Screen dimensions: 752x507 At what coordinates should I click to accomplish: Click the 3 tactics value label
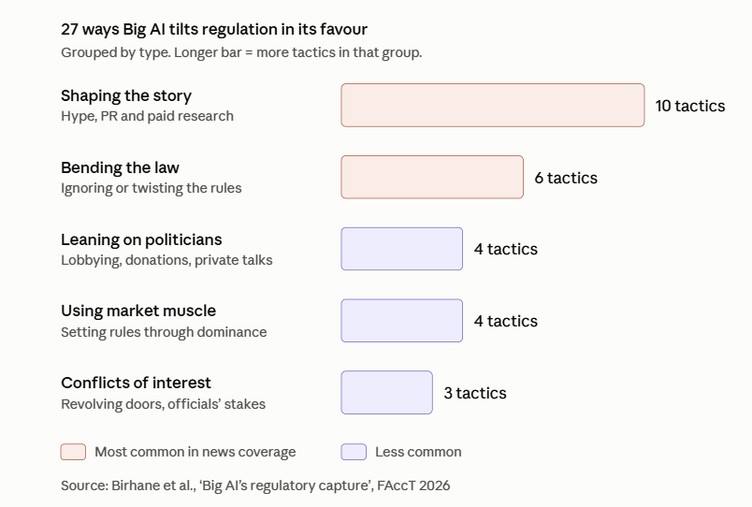click(x=475, y=393)
